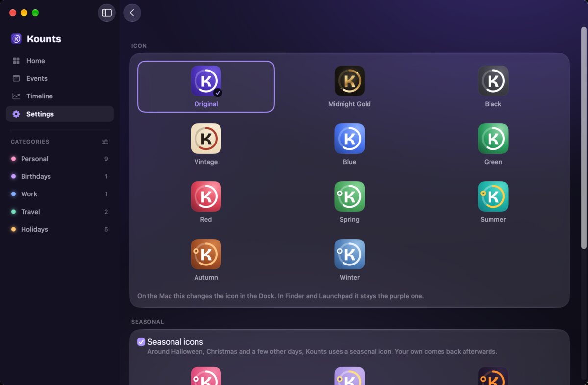This screenshot has height=385, width=588.
Task: Click the dark orange seasonal icon preview
Action: pyautogui.click(x=493, y=376)
